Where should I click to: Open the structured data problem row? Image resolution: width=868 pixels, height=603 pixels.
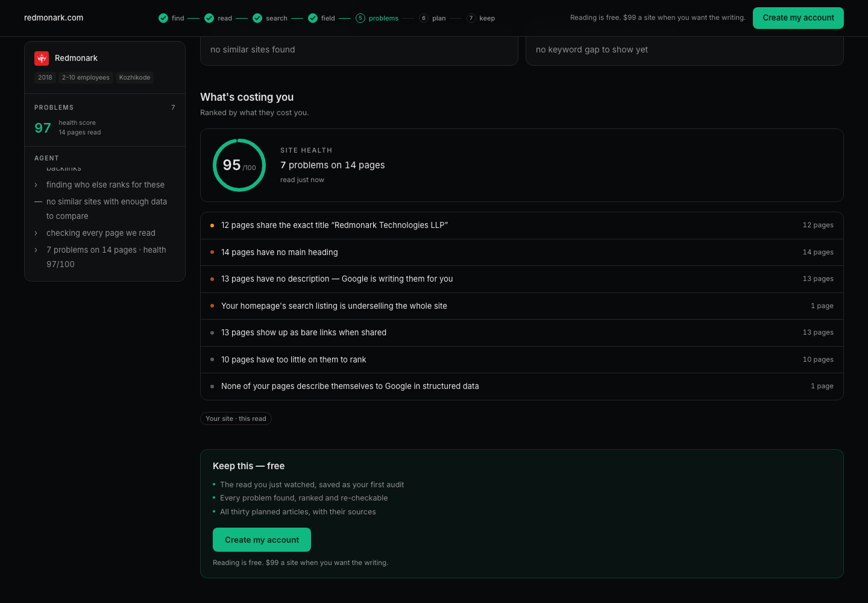coord(522,387)
